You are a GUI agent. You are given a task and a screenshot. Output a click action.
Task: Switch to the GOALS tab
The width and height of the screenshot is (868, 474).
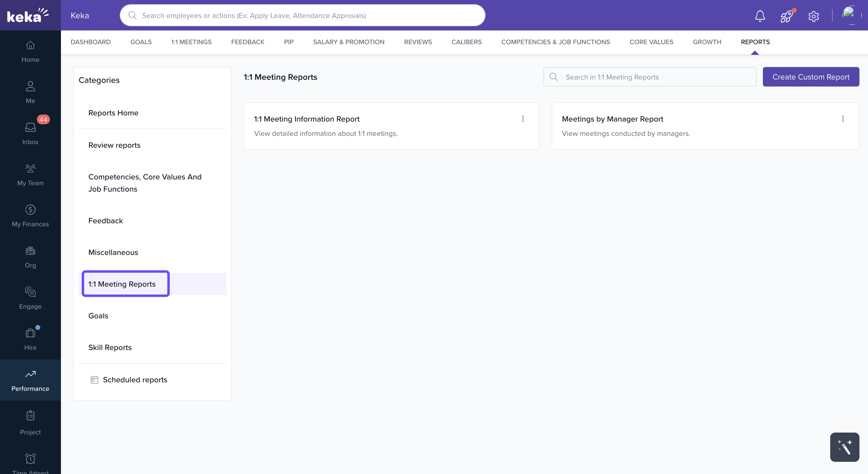click(141, 42)
